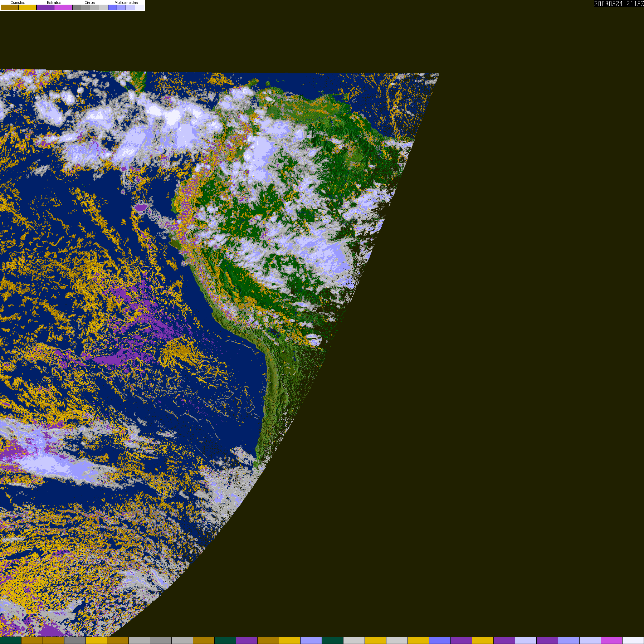Click the magenta swatch in the bottom strip
The width and height of the screenshot is (644, 644).
click(612, 640)
